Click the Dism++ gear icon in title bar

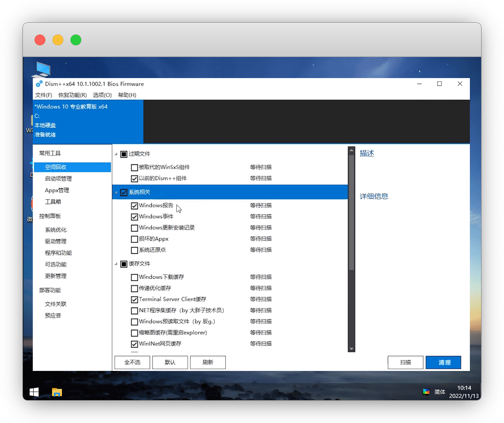point(39,84)
